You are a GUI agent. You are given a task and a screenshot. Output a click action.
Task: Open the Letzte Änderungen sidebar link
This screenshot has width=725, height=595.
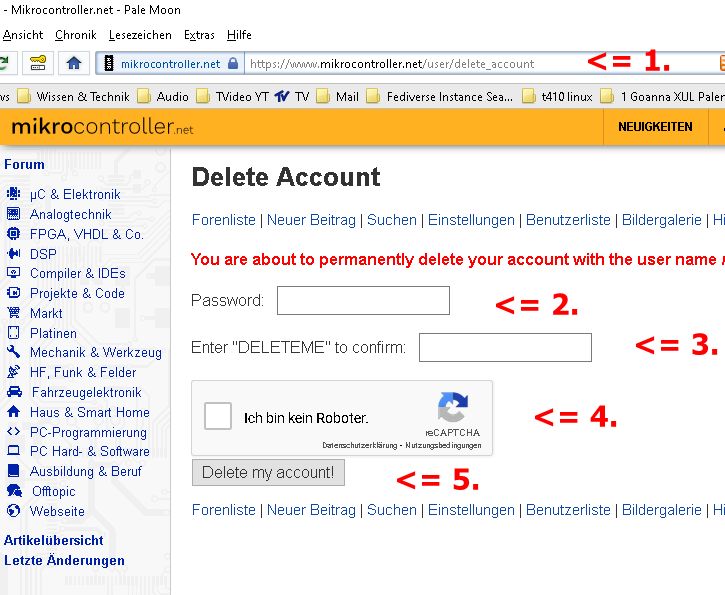point(64,560)
